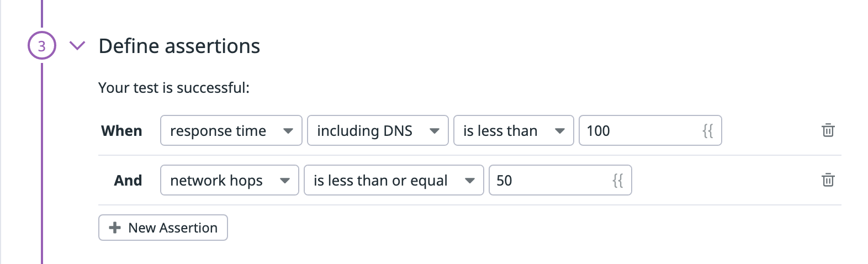The image size is (868, 264).
Task: Insert template variable in the 50 field
Action: [618, 181]
